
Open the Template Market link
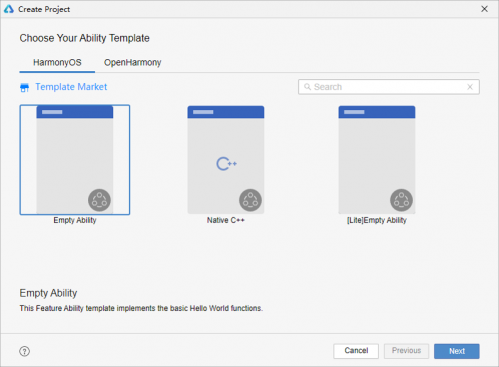71,87
